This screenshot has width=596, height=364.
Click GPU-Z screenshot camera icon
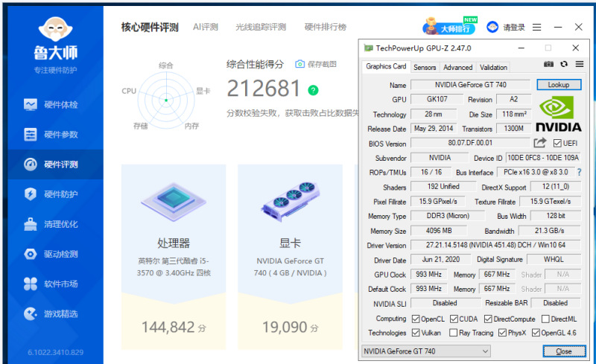[x=548, y=64]
